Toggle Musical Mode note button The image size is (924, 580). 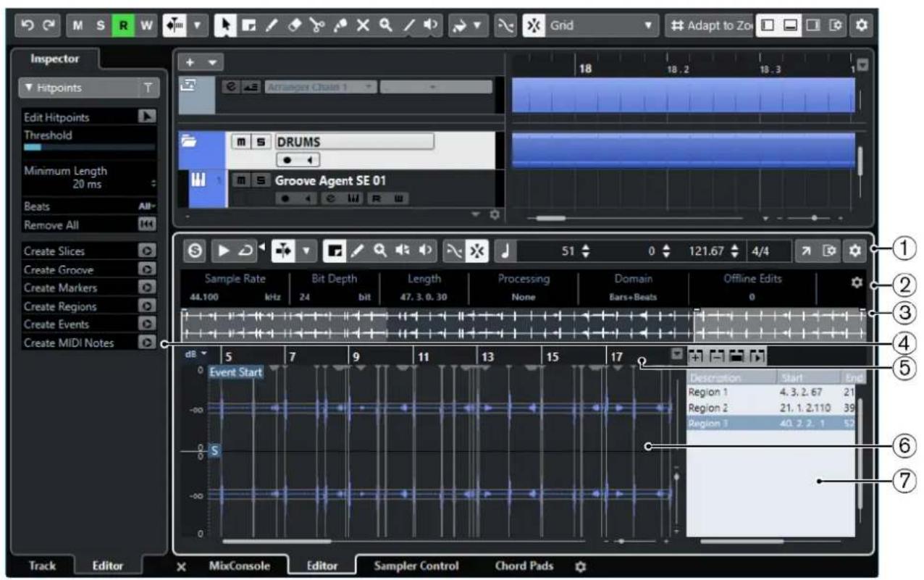pyautogui.click(x=506, y=252)
